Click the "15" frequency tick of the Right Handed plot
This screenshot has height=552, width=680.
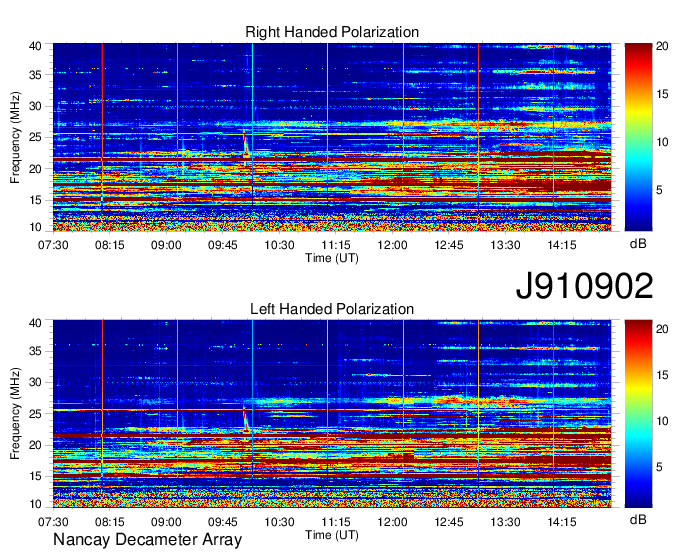pos(35,200)
